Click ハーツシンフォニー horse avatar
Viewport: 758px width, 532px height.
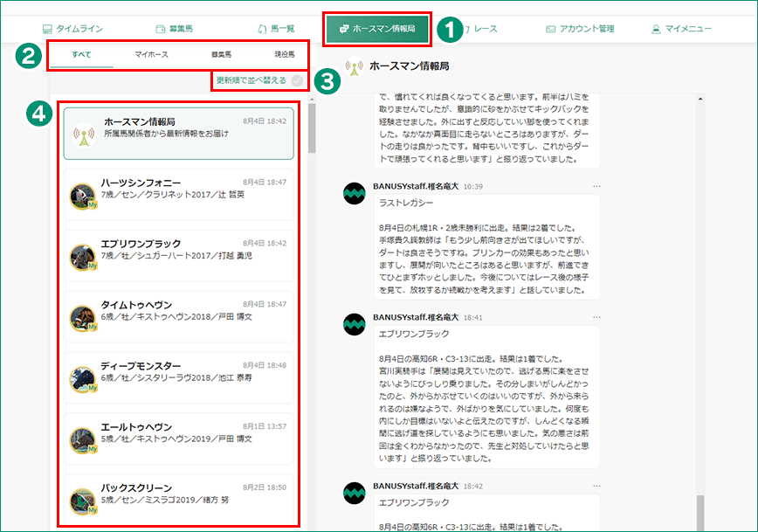click(x=83, y=197)
